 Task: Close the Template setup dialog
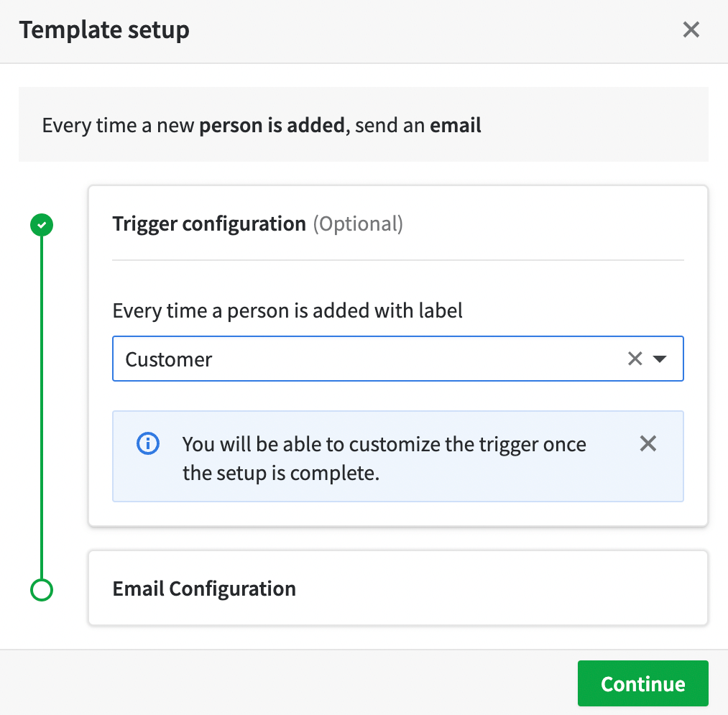coord(691,29)
